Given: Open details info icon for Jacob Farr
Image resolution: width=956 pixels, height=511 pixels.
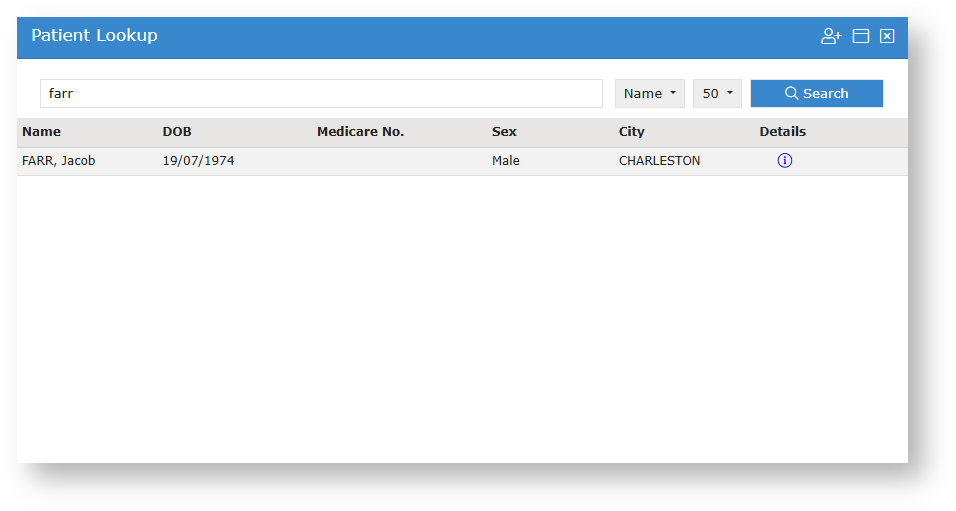Looking at the screenshot, I should point(784,161).
